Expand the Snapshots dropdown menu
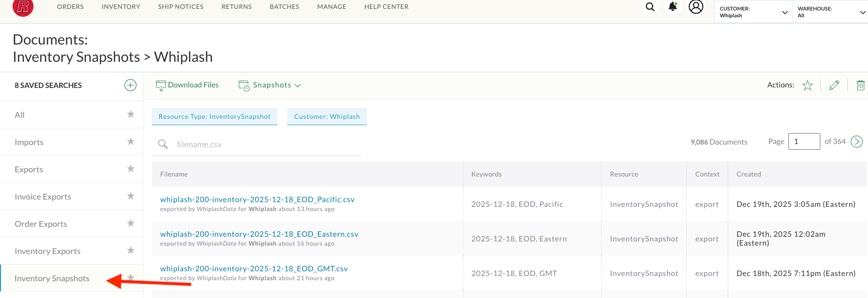Screen dimensions: 868x298 (270, 85)
